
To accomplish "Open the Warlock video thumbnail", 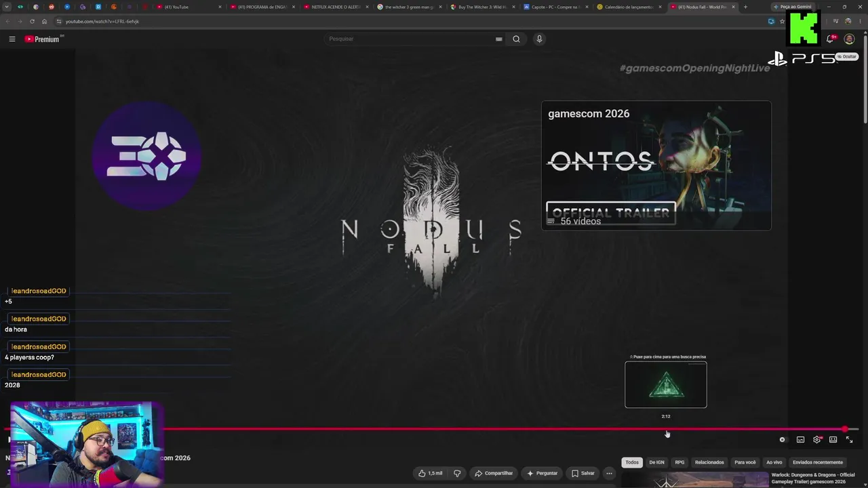I will point(695,481).
